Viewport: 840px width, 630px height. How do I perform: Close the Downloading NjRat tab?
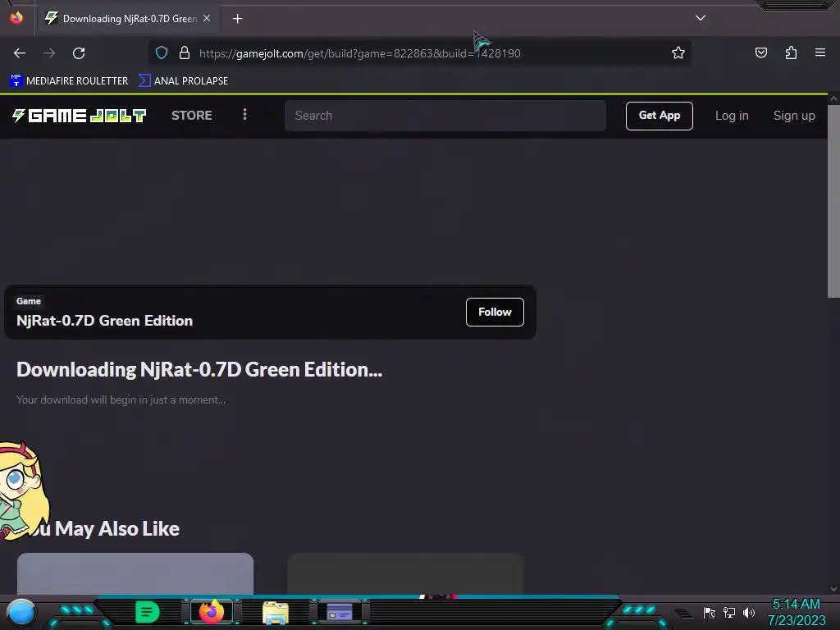(x=207, y=18)
